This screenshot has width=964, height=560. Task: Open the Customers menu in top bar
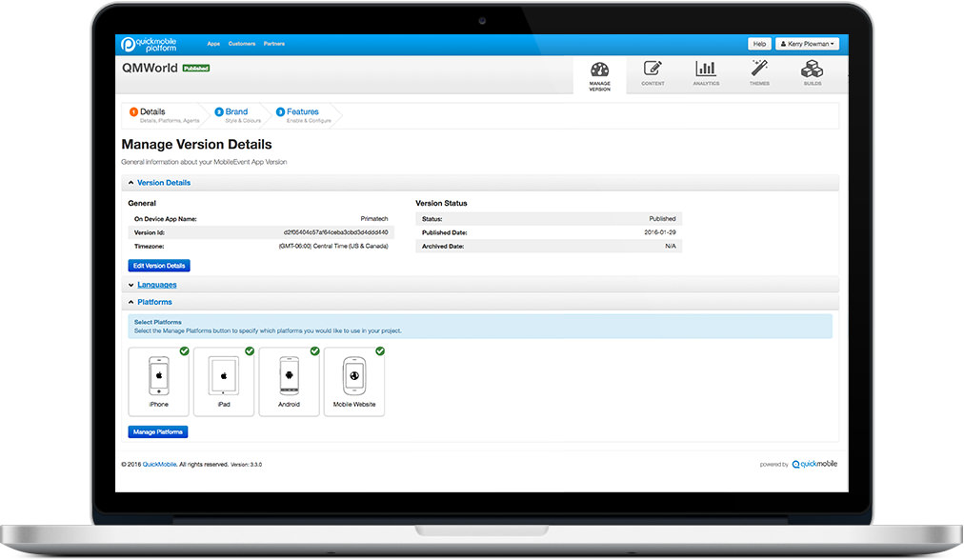click(241, 44)
